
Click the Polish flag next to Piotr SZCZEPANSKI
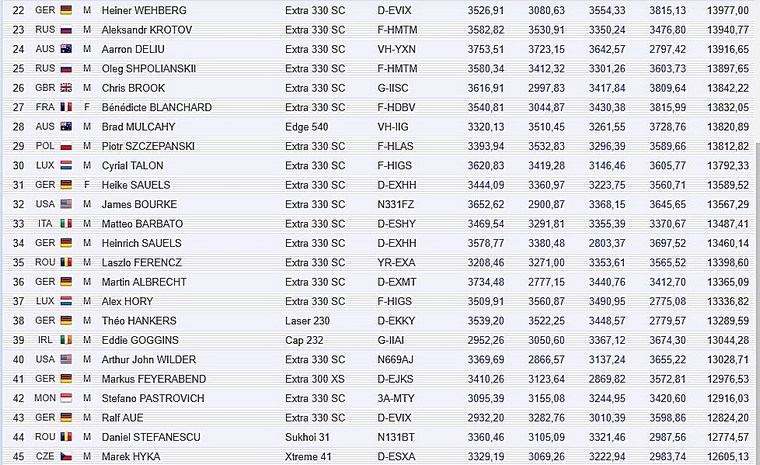pos(66,146)
